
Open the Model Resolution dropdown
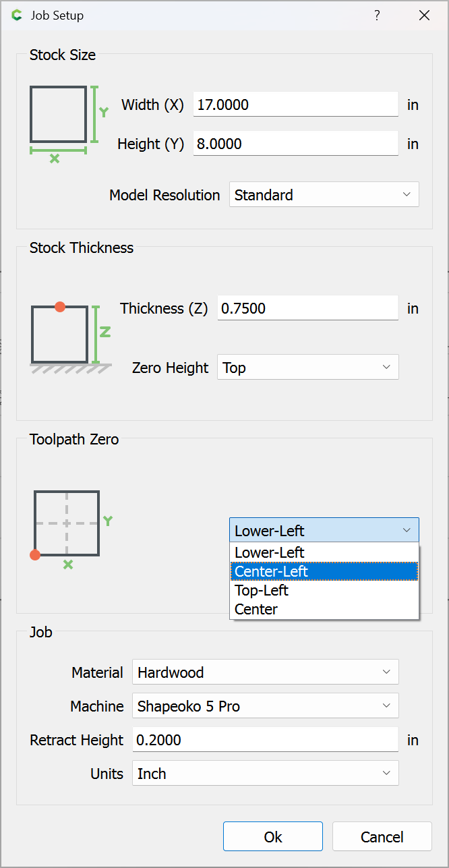[324, 195]
